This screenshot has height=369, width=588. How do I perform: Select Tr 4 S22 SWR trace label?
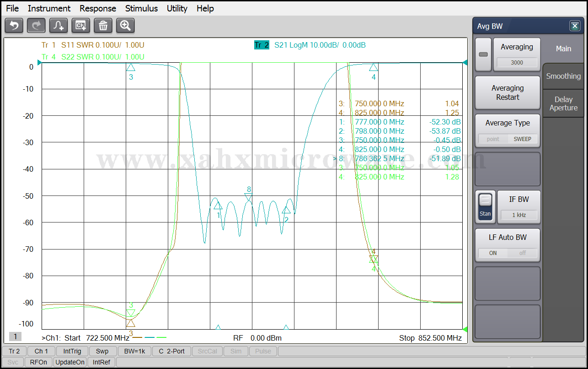point(93,57)
